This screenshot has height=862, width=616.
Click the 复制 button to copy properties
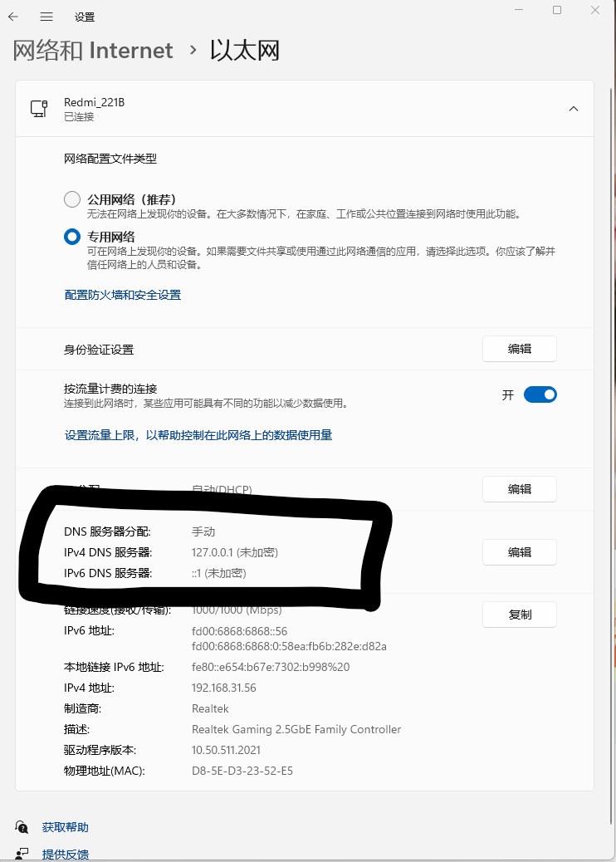click(520, 615)
